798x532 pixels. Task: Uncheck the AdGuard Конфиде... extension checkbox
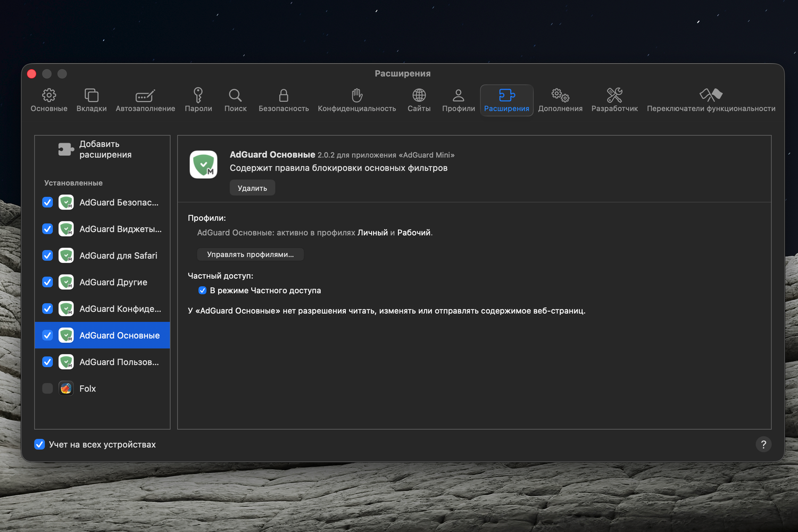coord(47,309)
